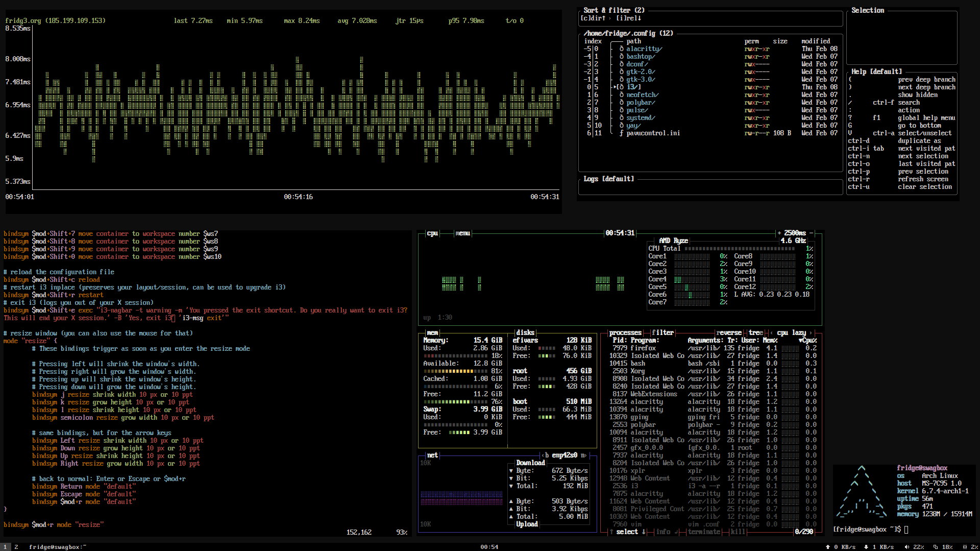The image size is (980, 551).
Task: Select the folder icon beside the systemd entry
Action: (x=622, y=117)
